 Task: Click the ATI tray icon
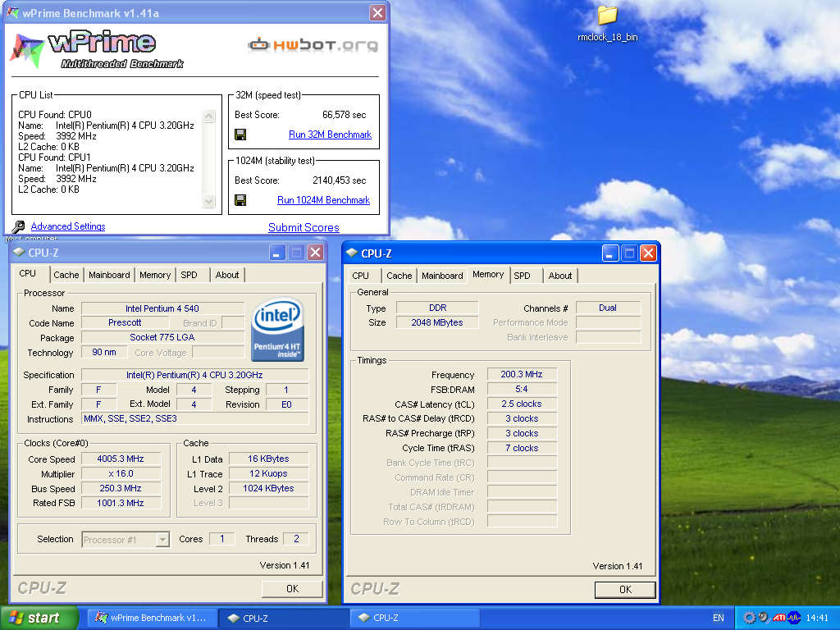tap(779, 618)
